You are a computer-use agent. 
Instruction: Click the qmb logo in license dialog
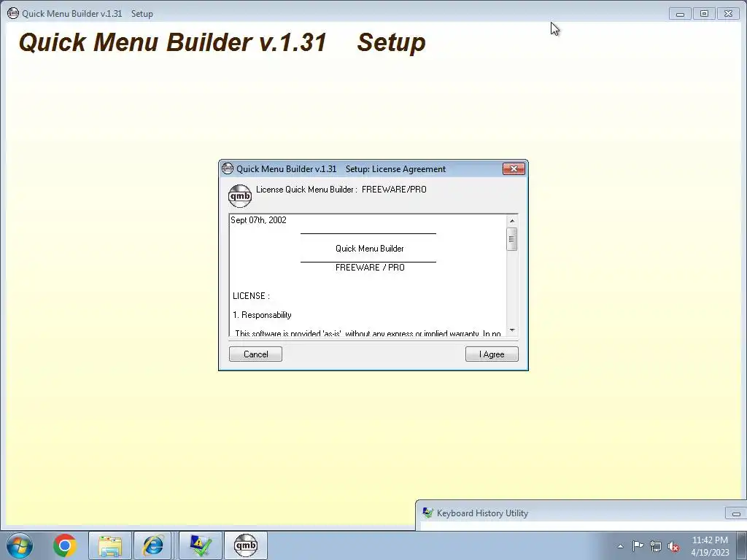tap(239, 195)
